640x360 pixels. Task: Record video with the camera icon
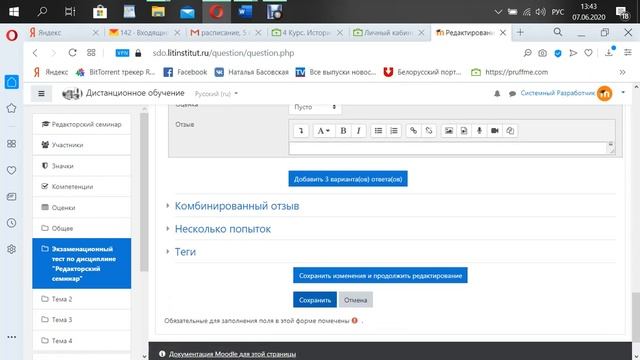pos(495,131)
